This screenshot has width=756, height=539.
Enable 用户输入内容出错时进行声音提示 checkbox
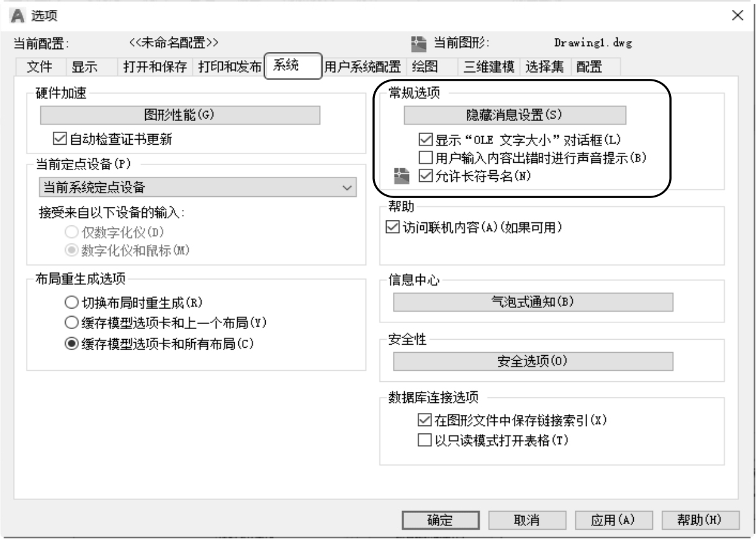point(425,158)
